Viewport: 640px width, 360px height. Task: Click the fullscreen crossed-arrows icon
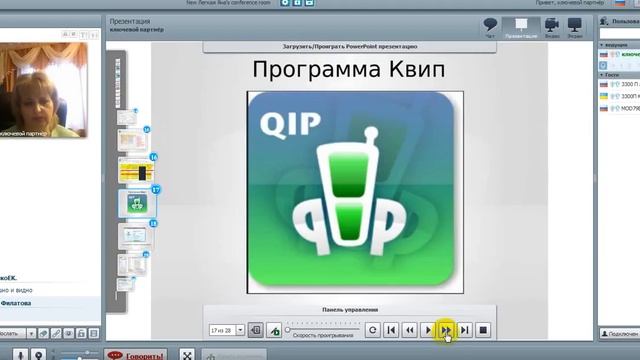187,355
